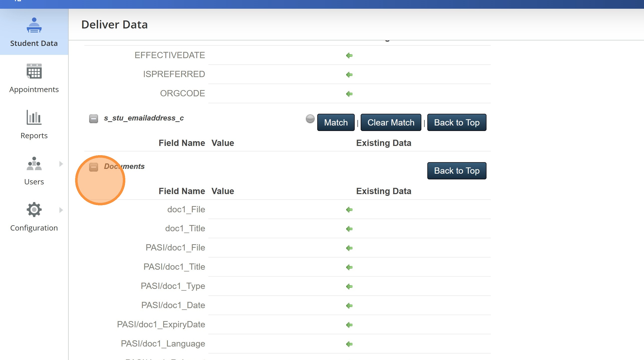Screen dimensions: 644x360
Task: Click green arrow for PASI/doc1_ExpiryDate row
Action: [349, 325]
